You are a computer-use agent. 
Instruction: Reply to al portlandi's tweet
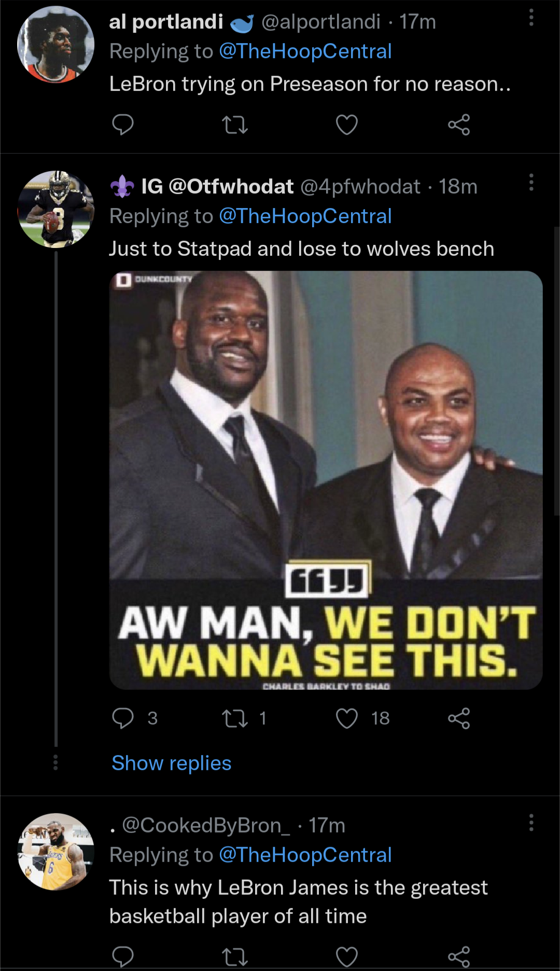coord(123,124)
